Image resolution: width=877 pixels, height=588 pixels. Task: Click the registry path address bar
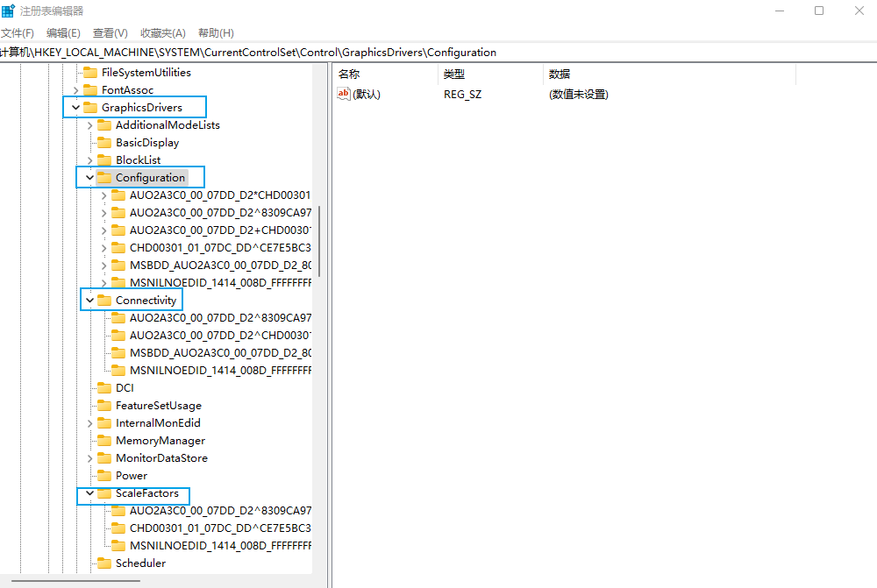coord(438,53)
